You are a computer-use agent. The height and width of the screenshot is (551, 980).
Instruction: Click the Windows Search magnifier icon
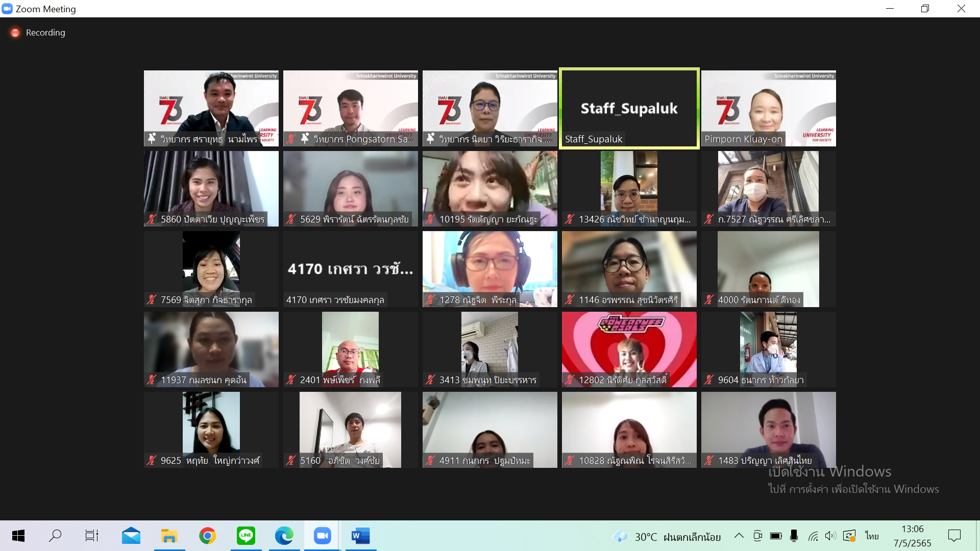(55, 536)
